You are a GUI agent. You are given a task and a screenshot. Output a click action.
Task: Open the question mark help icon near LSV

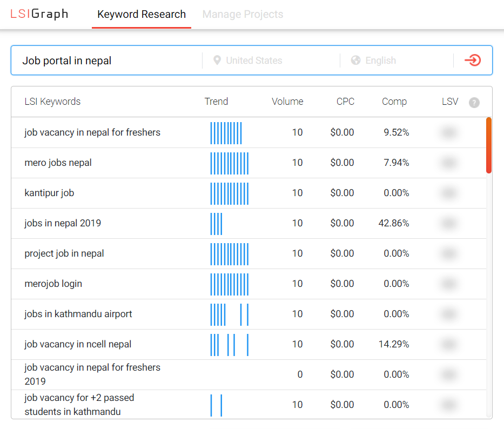click(474, 102)
